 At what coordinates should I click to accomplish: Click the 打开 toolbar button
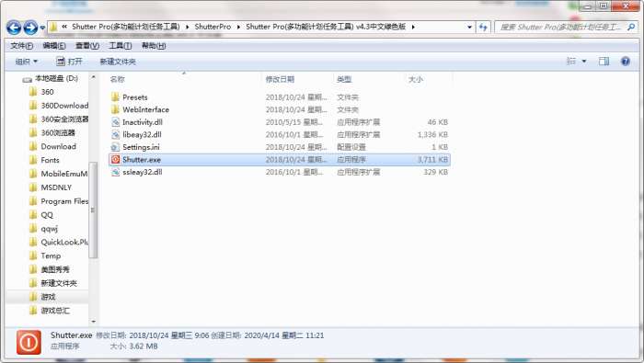coord(69,62)
